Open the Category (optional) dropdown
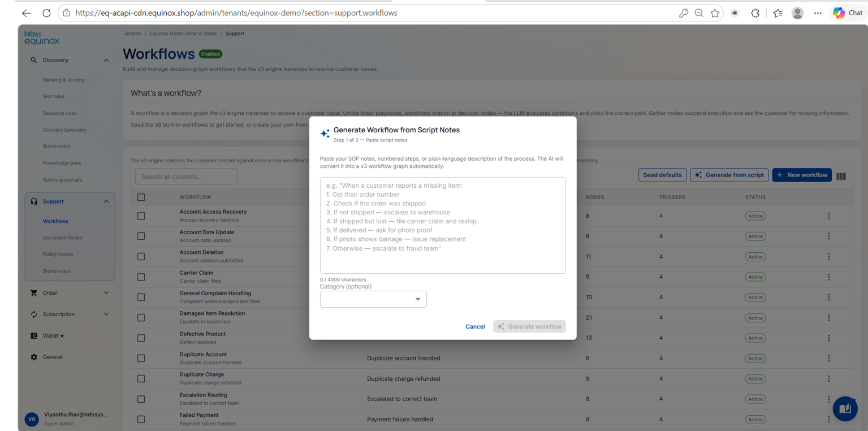The image size is (868, 431). [373, 299]
